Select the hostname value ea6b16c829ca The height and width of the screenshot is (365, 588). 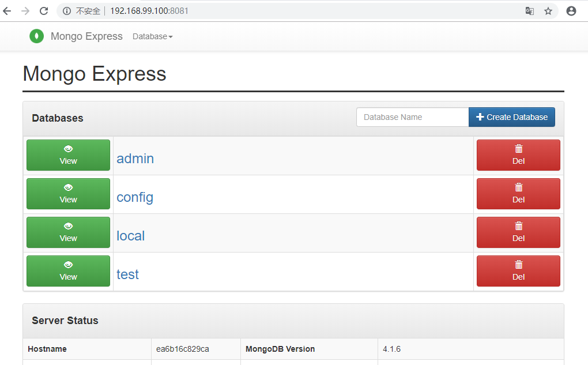click(183, 349)
